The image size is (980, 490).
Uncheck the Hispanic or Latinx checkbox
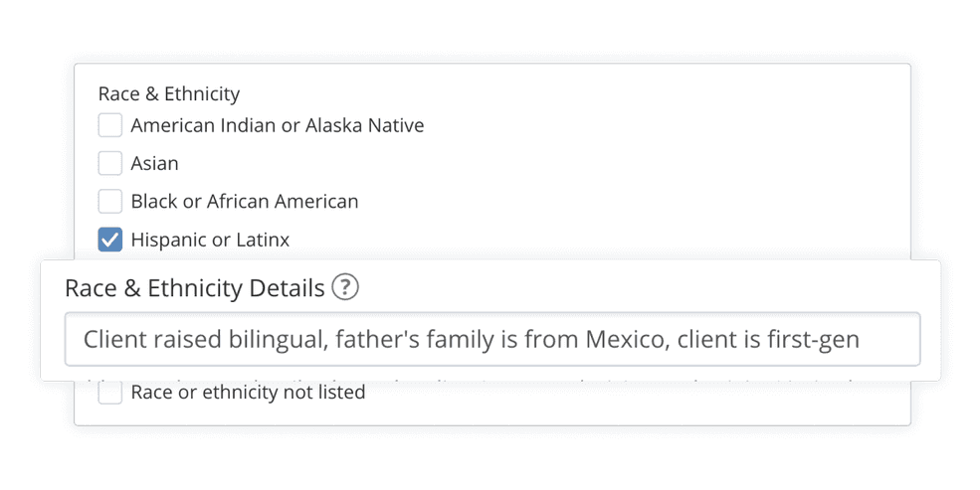(110, 240)
